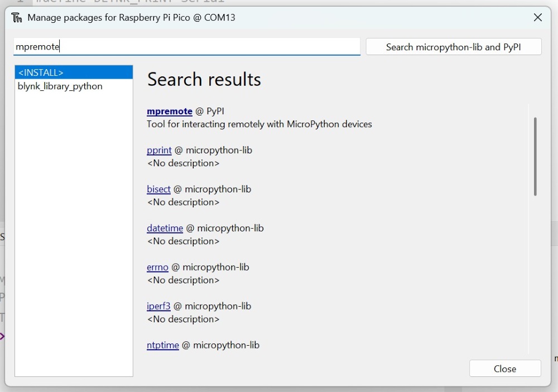Click '<No description>' under the datetime result
Image resolution: width=558 pixels, height=392 pixels.
click(183, 241)
